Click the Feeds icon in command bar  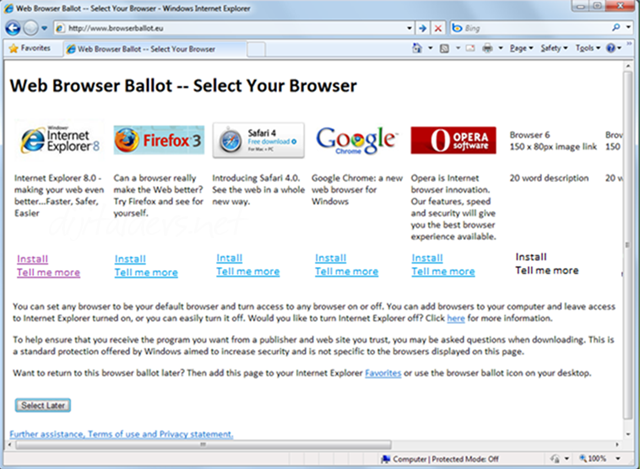(444, 49)
